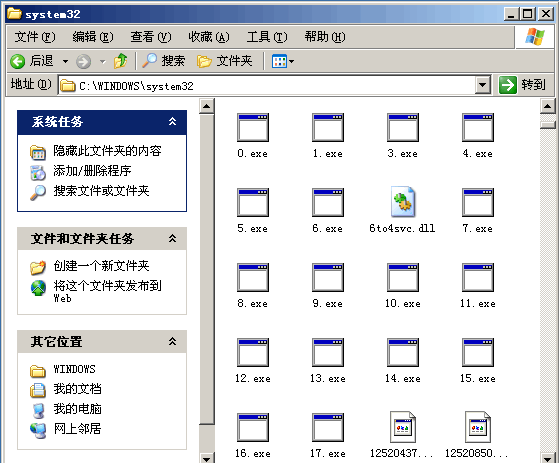The height and width of the screenshot is (463, 559).
Task: Select the 4.exe file icon
Action: (x=478, y=128)
